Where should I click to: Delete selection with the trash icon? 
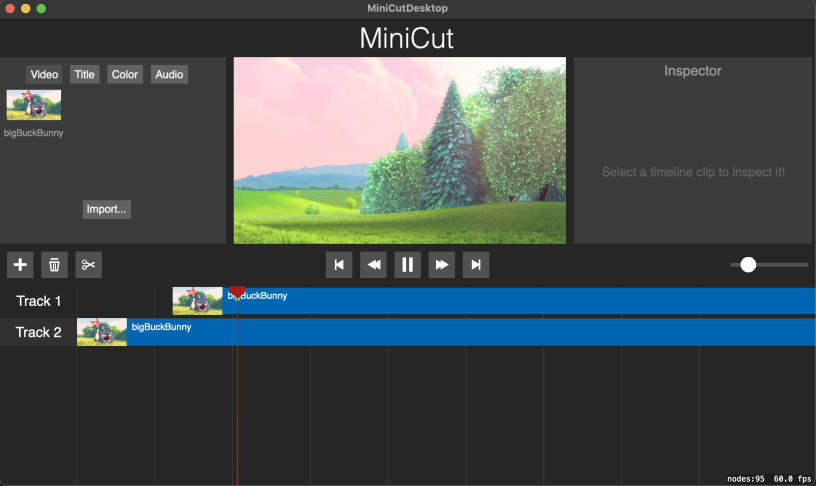coord(54,265)
